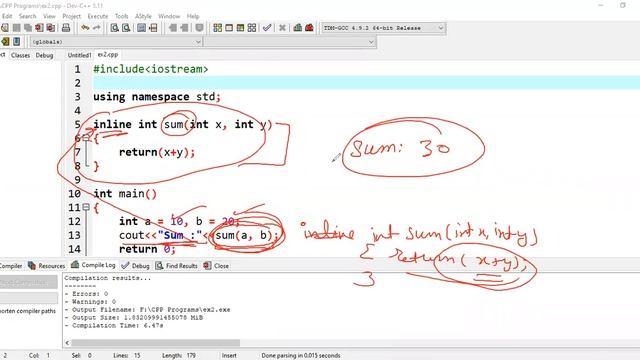Open the View menu
The image size is (640, 360).
[49, 16]
